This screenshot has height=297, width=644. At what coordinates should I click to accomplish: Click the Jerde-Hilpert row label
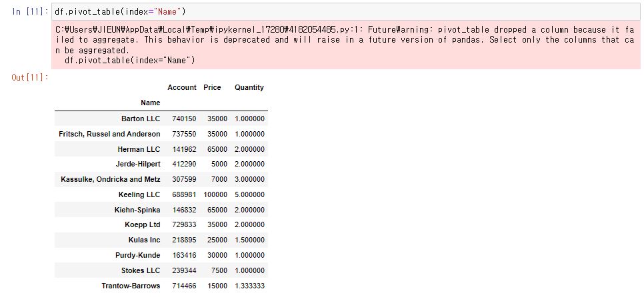(x=138, y=164)
